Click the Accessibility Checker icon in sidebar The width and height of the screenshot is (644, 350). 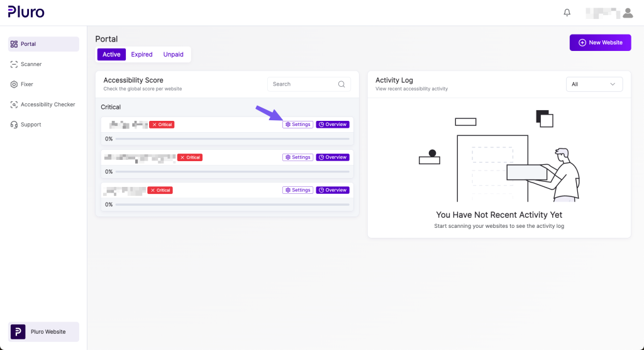(x=14, y=104)
